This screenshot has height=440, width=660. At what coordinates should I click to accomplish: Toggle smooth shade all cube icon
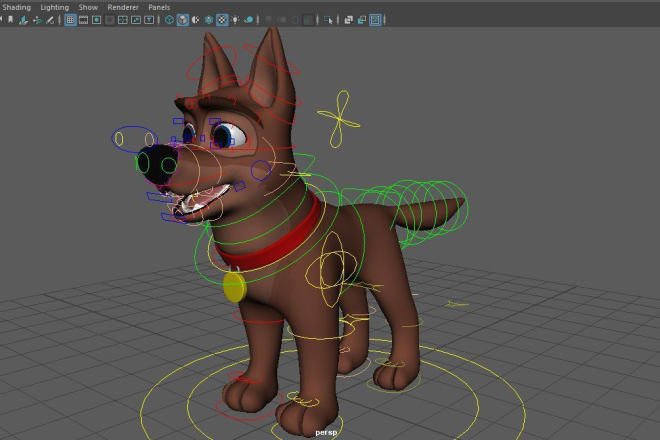[x=182, y=19]
